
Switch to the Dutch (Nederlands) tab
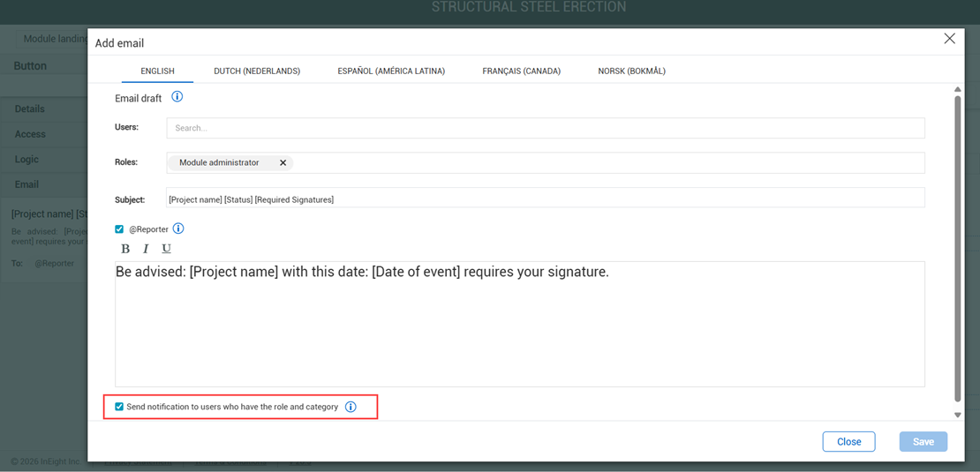pos(257,71)
